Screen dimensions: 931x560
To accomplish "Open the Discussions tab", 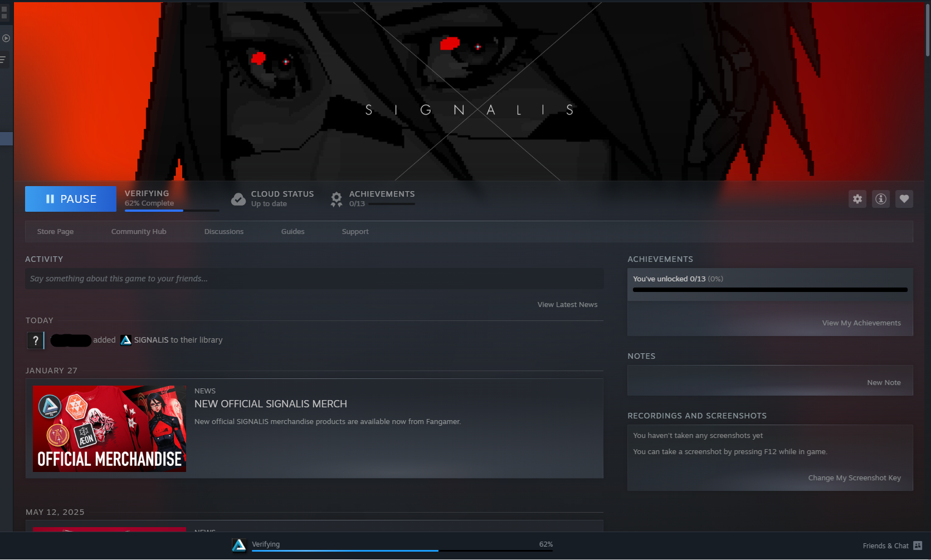I will click(x=224, y=232).
